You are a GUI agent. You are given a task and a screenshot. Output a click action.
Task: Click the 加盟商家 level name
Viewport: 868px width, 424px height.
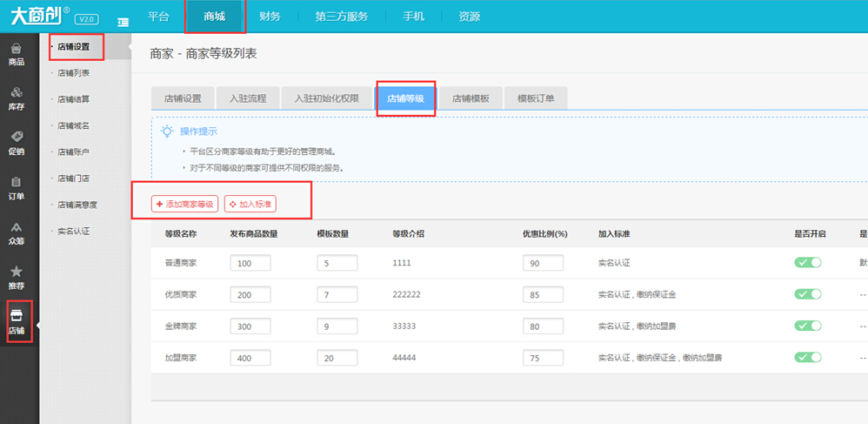(180, 358)
